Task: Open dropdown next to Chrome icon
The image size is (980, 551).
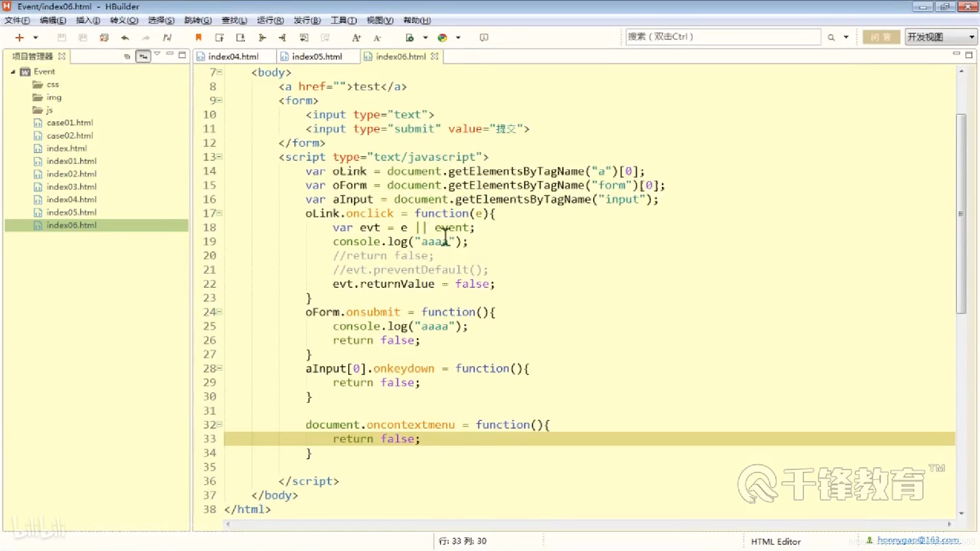Action: click(458, 37)
